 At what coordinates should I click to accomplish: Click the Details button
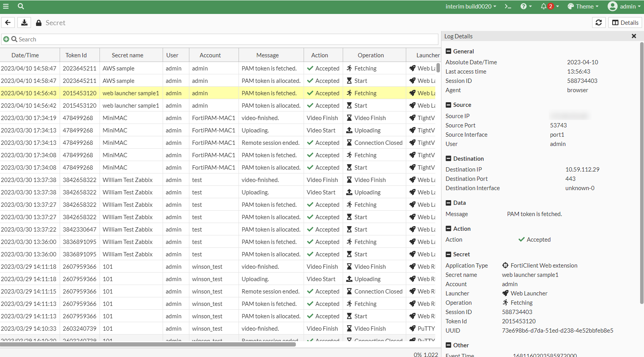tap(625, 22)
